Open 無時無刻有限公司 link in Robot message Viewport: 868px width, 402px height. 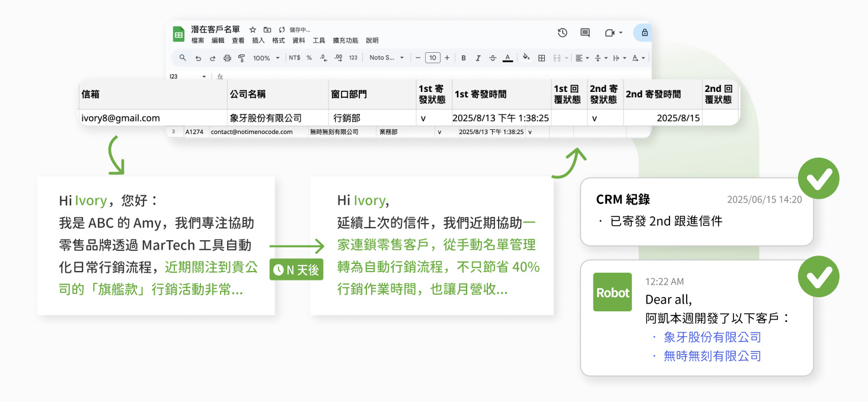[x=712, y=356]
